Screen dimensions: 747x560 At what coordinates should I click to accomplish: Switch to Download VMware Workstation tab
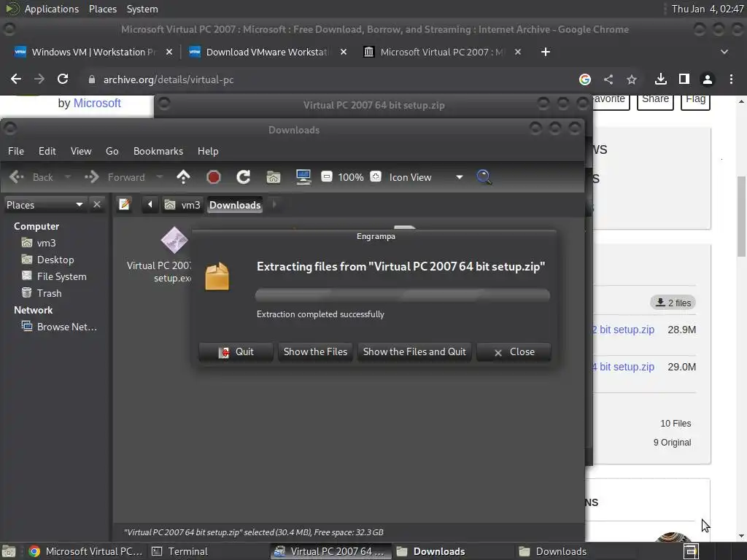click(x=267, y=52)
